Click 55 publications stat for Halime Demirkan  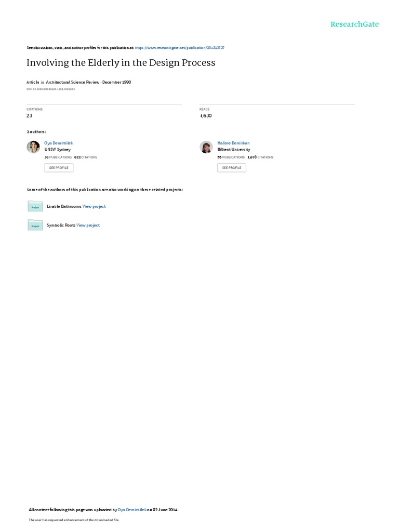pos(231,157)
